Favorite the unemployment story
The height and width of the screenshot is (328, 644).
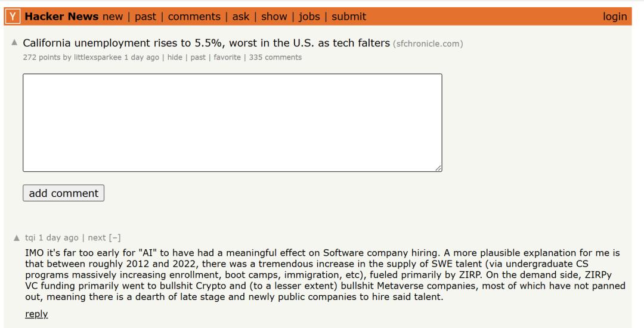click(227, 57)
